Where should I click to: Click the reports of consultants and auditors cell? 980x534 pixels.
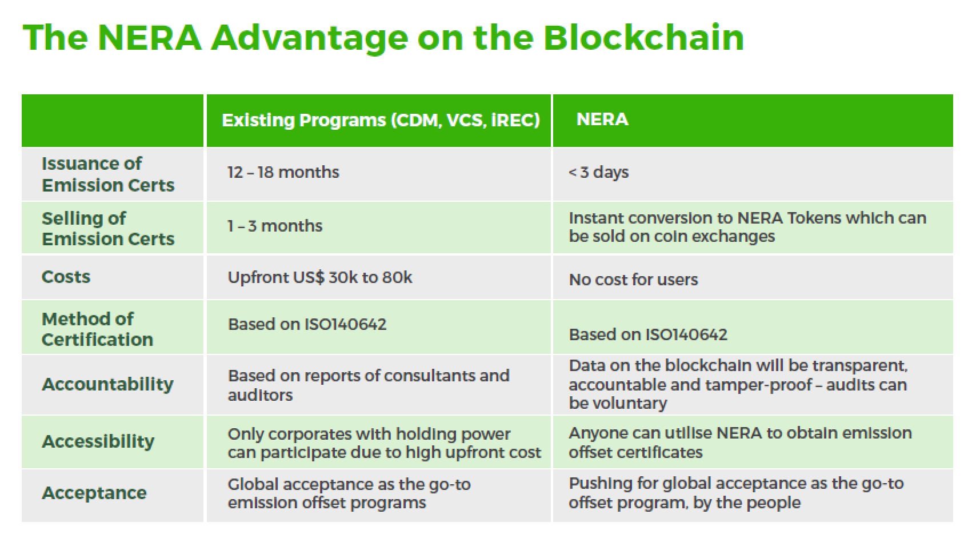[369, 385]
